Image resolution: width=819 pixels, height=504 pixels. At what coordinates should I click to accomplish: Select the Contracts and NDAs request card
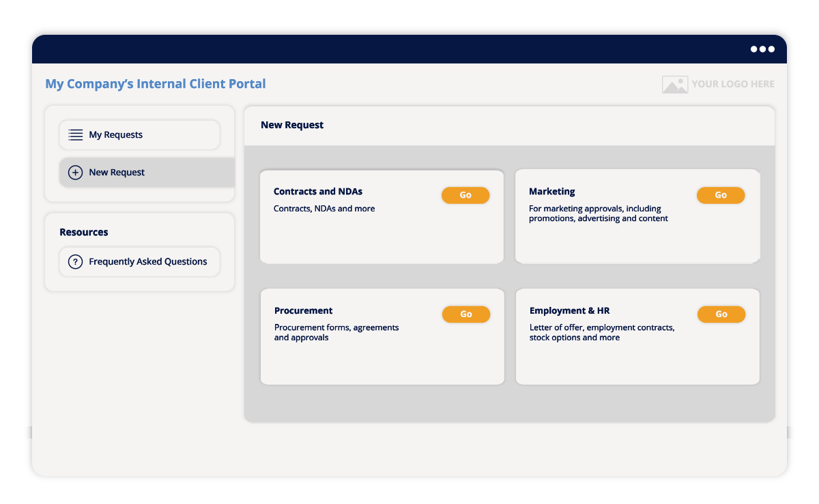(382, 216)
